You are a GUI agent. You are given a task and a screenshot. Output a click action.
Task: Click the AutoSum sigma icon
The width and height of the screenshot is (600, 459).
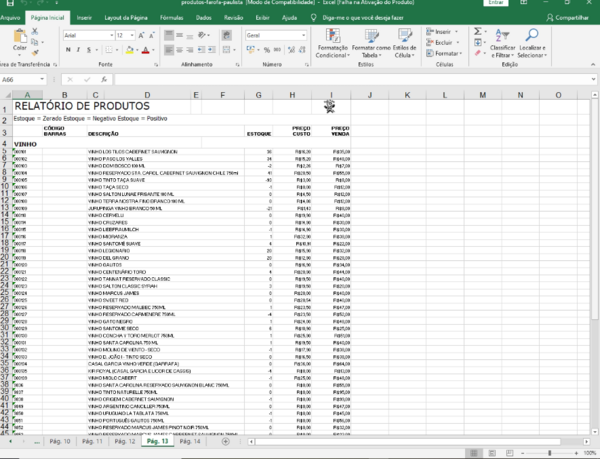pos(478,31)
